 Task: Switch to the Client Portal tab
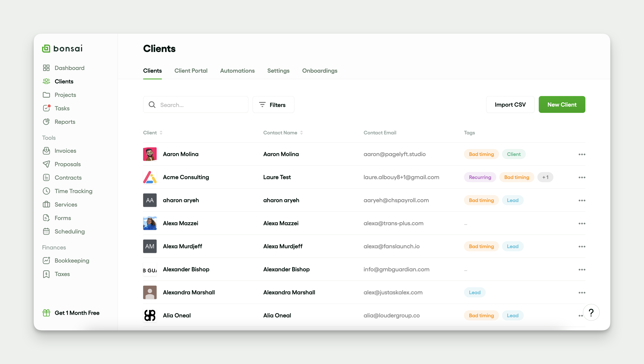(x=191, y=71)
